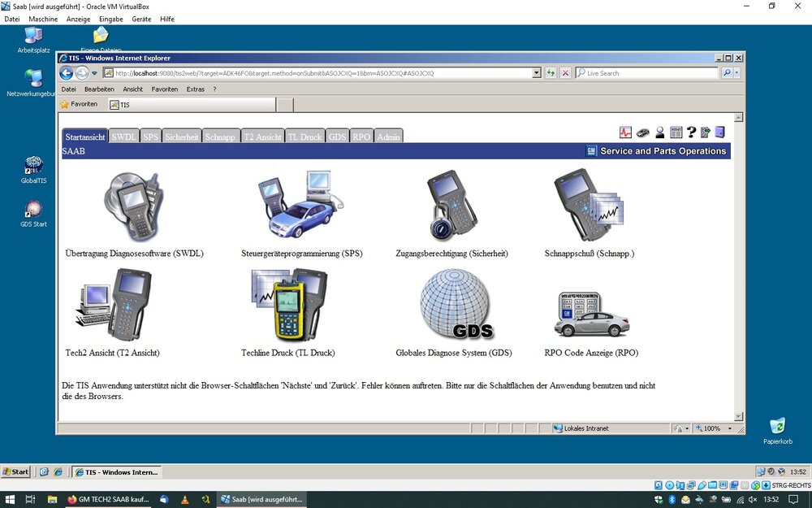Image resolution: width=812 pixels, height=508 pixels.
Task: Switch to the Admin tab
Action: tap(388, 137)
